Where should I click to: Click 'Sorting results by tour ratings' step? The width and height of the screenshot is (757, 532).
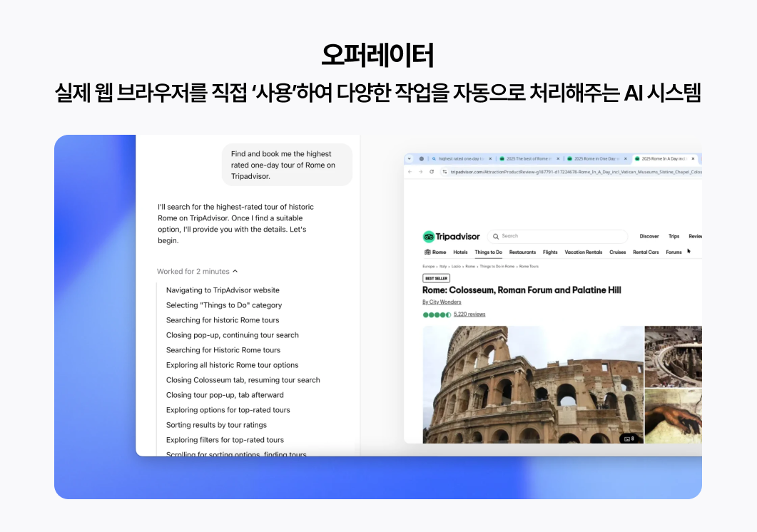click(216, 425)
